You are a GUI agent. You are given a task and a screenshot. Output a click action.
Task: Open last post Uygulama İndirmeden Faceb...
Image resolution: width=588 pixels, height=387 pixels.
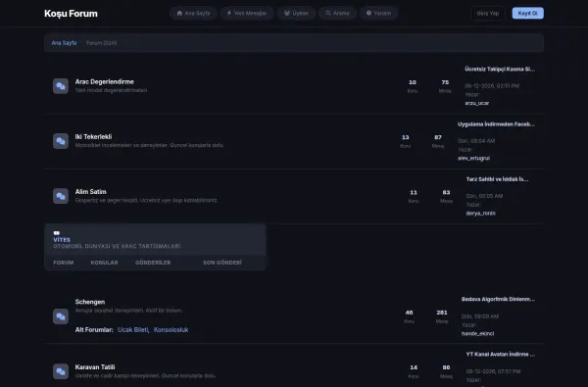496,124
